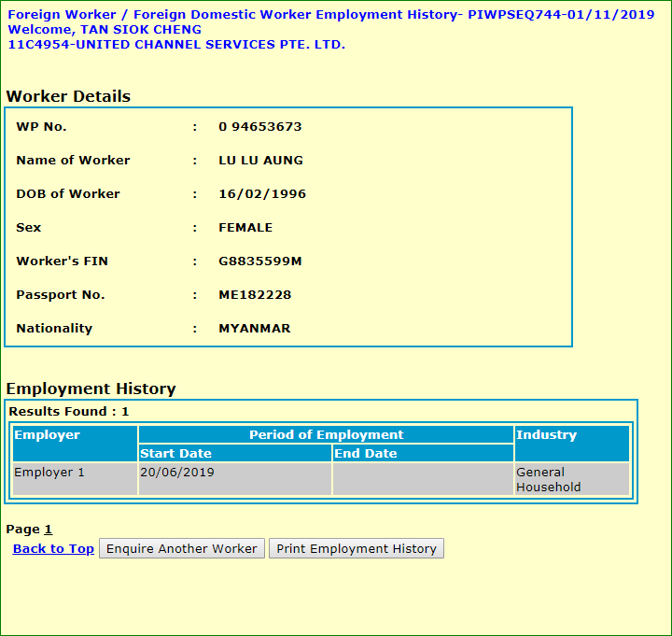The width and height of the screenshot is (672, 636).
Task: Click the empty End Date cell
Action: click(423, 479)
